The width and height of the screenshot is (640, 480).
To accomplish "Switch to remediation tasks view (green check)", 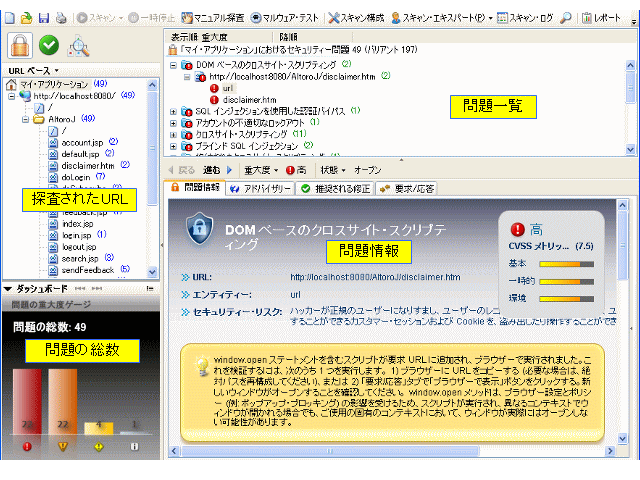I will tap(48, 45).
